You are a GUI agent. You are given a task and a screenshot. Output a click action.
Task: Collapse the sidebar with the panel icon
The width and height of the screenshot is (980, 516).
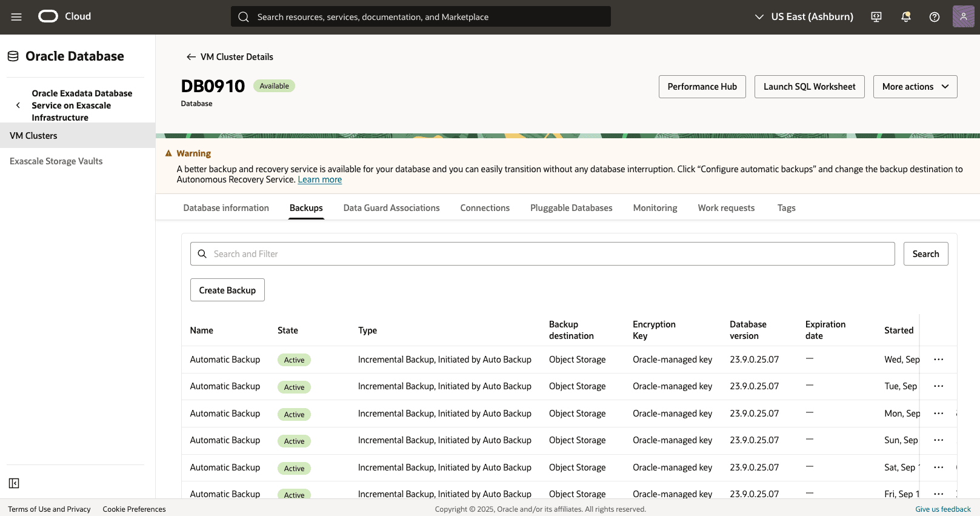(x=14, y=483)
